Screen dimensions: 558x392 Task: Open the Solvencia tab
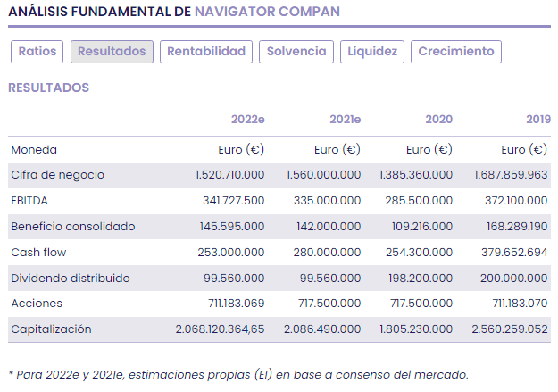click(x=296, y=52)
